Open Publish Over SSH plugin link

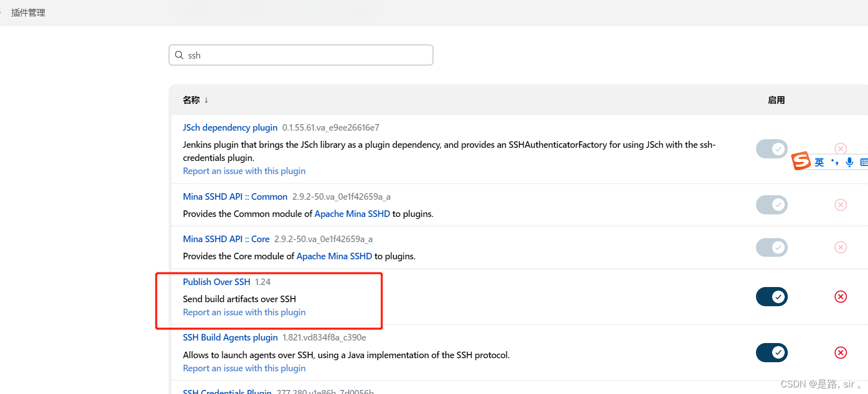click(x=216, y=282)
